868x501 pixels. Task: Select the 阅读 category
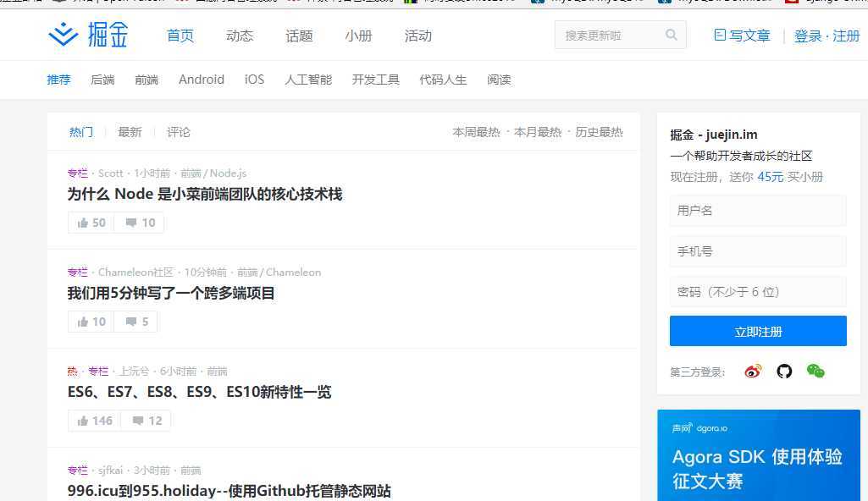point(499,80)
